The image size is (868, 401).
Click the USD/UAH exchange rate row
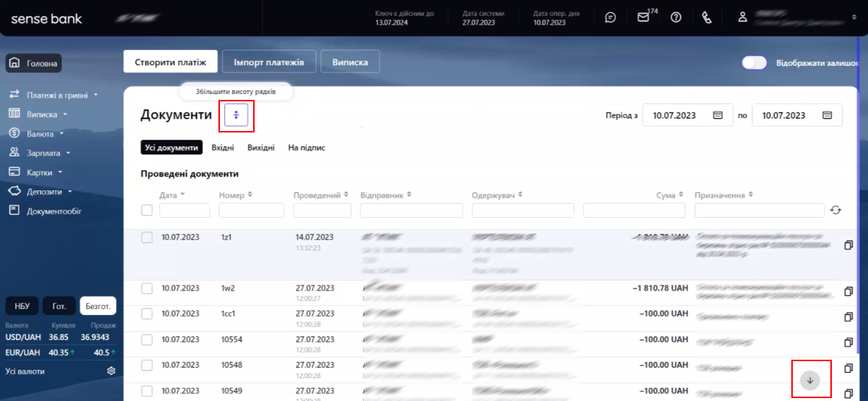coord(59,337)
